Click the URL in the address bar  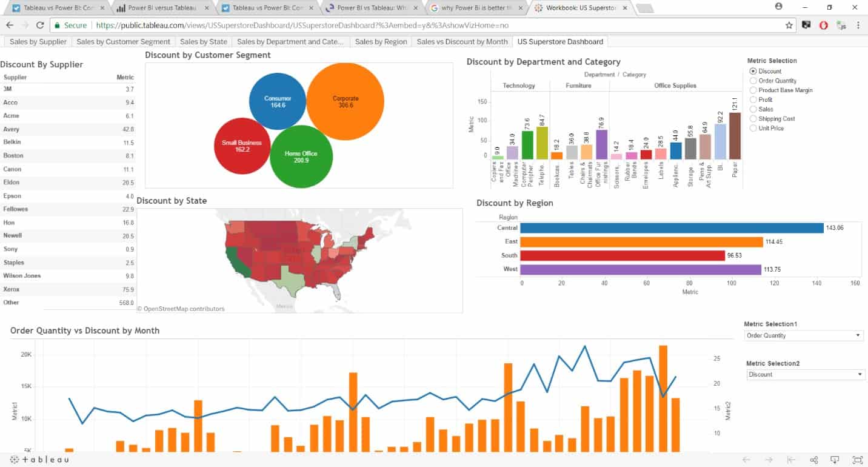tap(302, 25)
